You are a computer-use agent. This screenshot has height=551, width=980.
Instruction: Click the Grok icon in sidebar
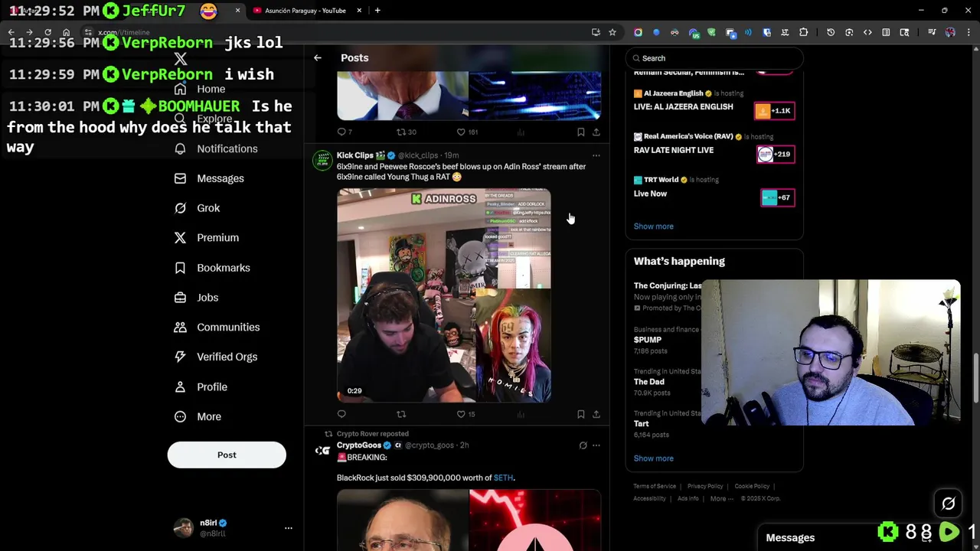pyautogui.click(x=180, y=208)
